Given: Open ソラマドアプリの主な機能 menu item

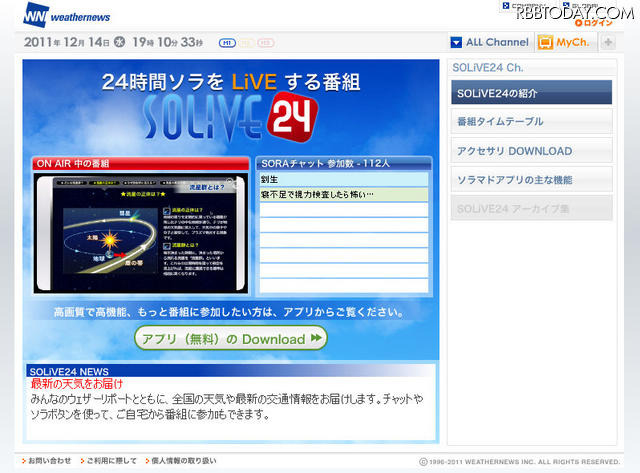Looking at the screenshot, I should 531,180.
